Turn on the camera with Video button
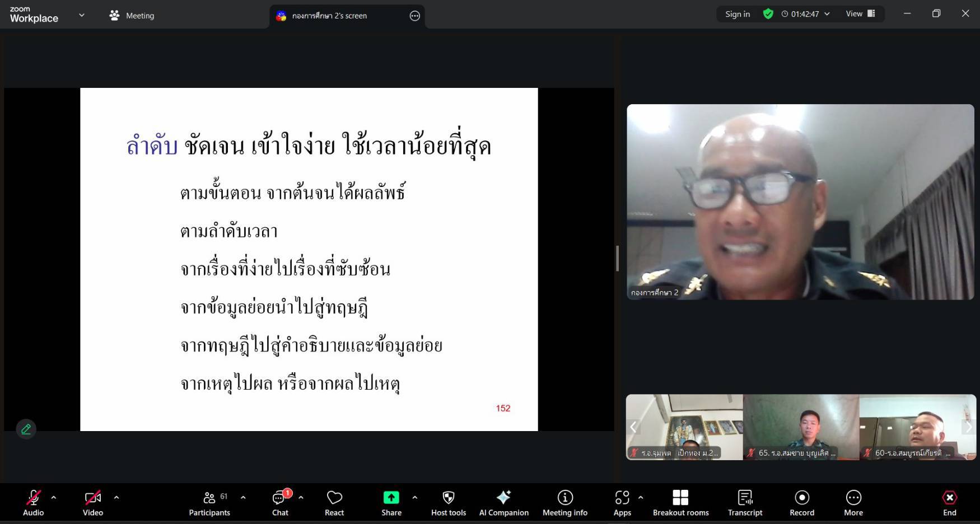Image resolution: width=980 pixels, height=524 pixels. point(93,503)
